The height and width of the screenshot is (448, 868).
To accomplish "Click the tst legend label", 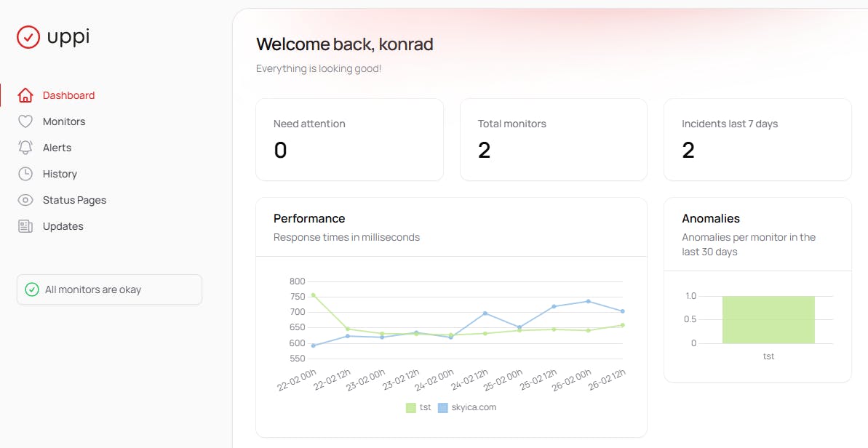I will (x=425, y=407).
